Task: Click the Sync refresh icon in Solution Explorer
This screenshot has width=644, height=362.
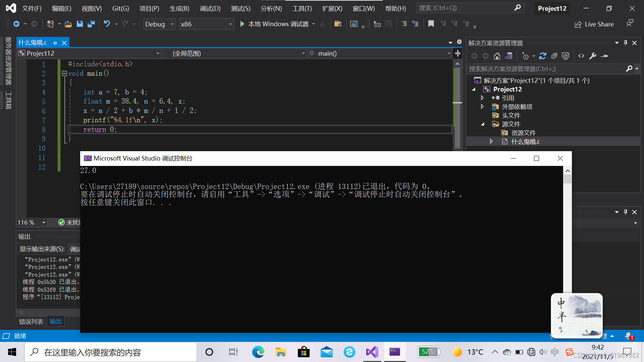Action: 542,56
